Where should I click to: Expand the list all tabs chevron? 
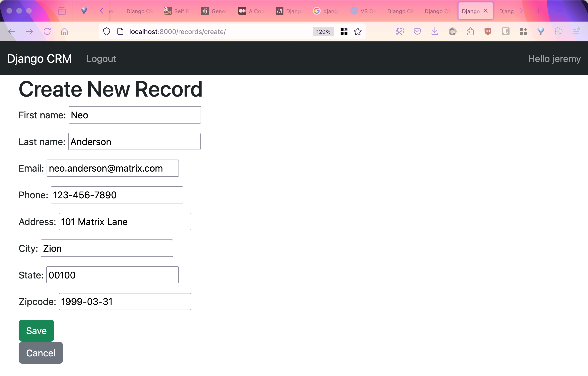[558, 11]
